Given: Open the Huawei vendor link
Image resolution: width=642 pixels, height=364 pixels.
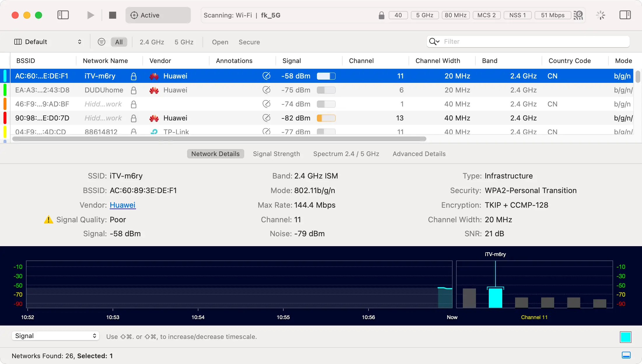Looking at the screenshot, I should pyautogui.click(x=123, y=205).
